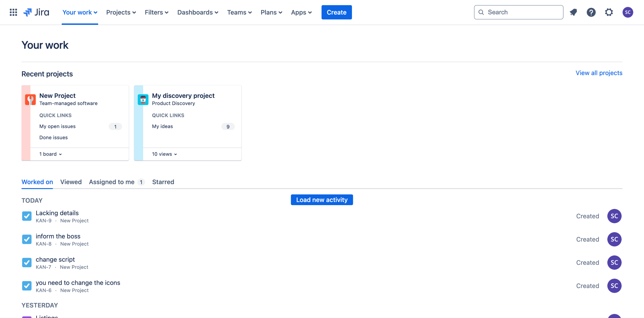Image resolution: width=644 pixels, height=318 pixels.
Task: Switch to the Starred tab
Action: [163, 182]
